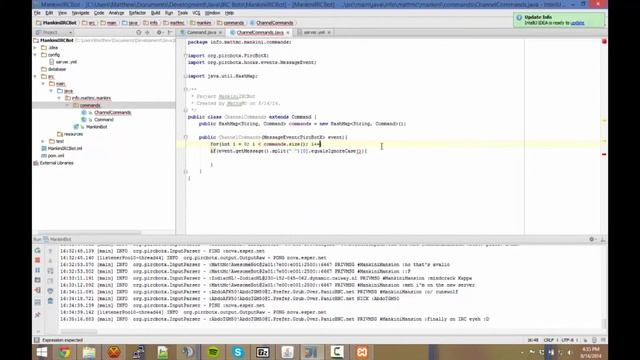The width and height of the screenshot is (640, 360).
Task: Click the volume icon in the system tray
Action: [570, 352]
